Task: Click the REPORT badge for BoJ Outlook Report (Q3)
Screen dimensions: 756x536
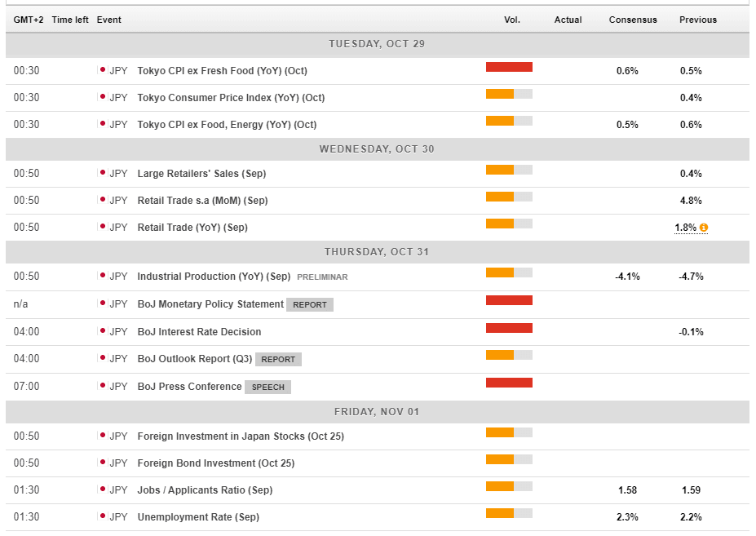Action: point(278,359)
